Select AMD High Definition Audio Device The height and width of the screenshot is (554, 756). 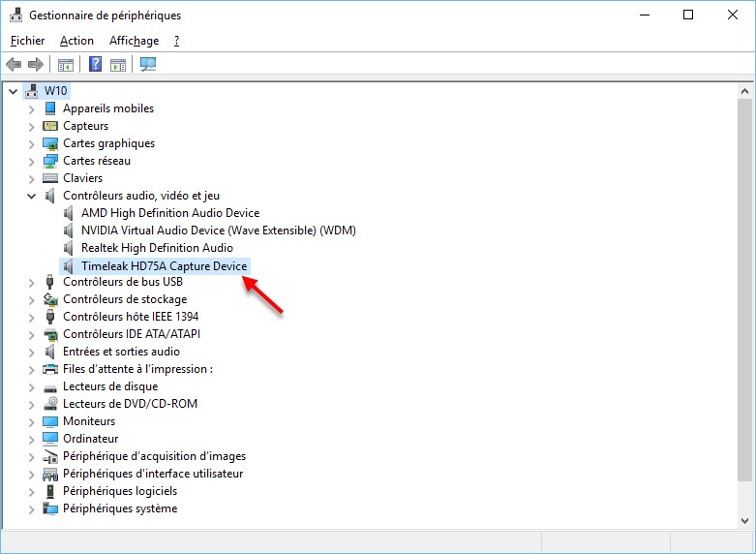point(169,213)
